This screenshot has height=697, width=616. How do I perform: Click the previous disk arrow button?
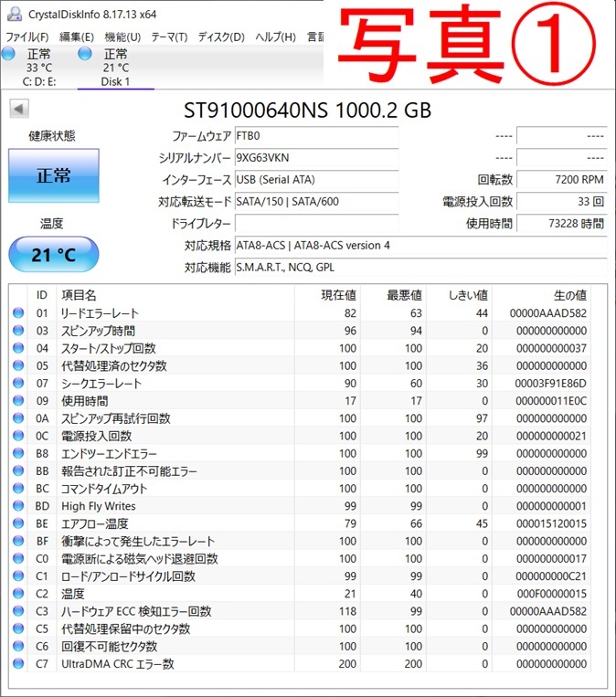coord(19,109)
